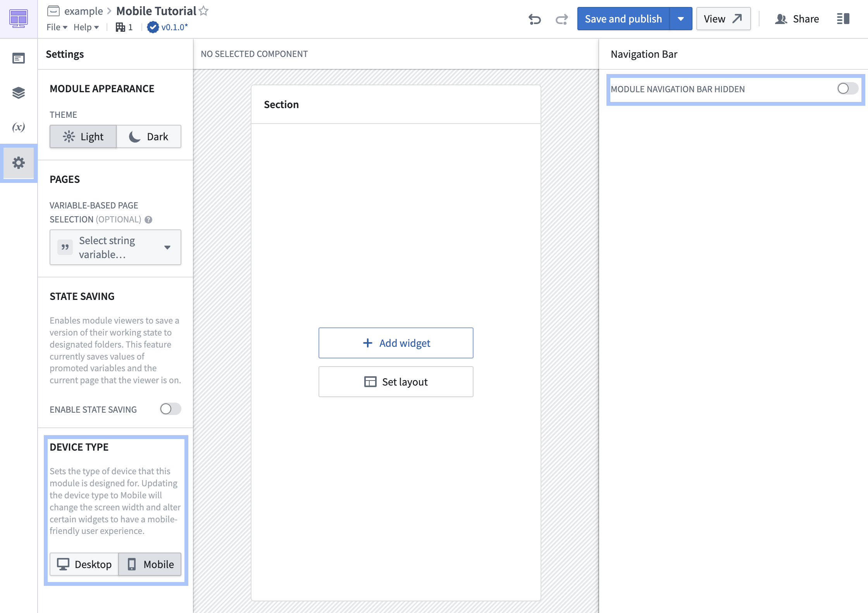
Task: Open help tooltip for page selection
Action: pos(148,220)
